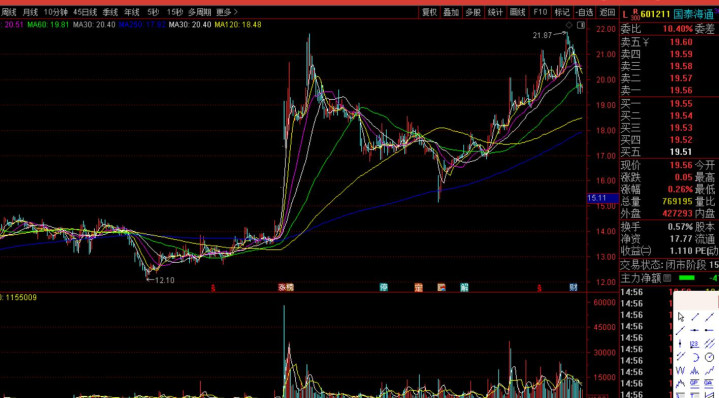Screen dimensions: 719x398
Task: Toggle 复权 price adjustment
Action: [430, 12]
